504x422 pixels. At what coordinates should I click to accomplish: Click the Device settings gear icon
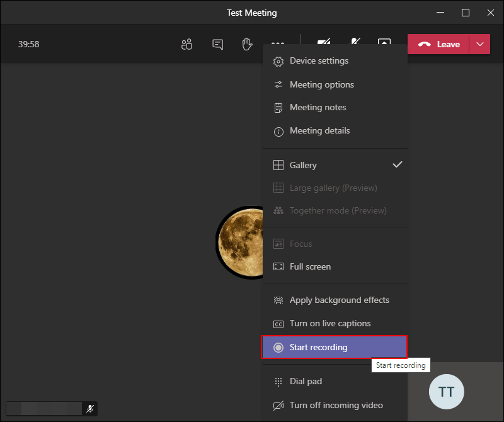click(x=278, y=61)
